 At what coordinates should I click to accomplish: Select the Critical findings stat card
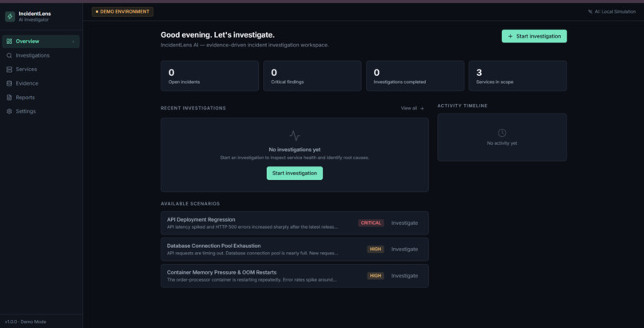(312, 76)
